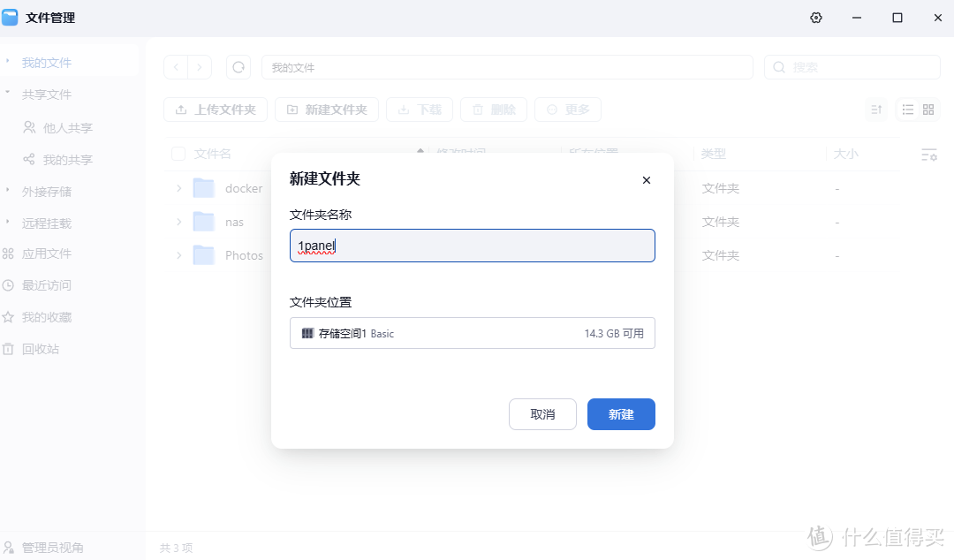Screen dimensions: 954x560
Task: Refresh the file list
Action: pyautogui.click(x=238, y=67)
